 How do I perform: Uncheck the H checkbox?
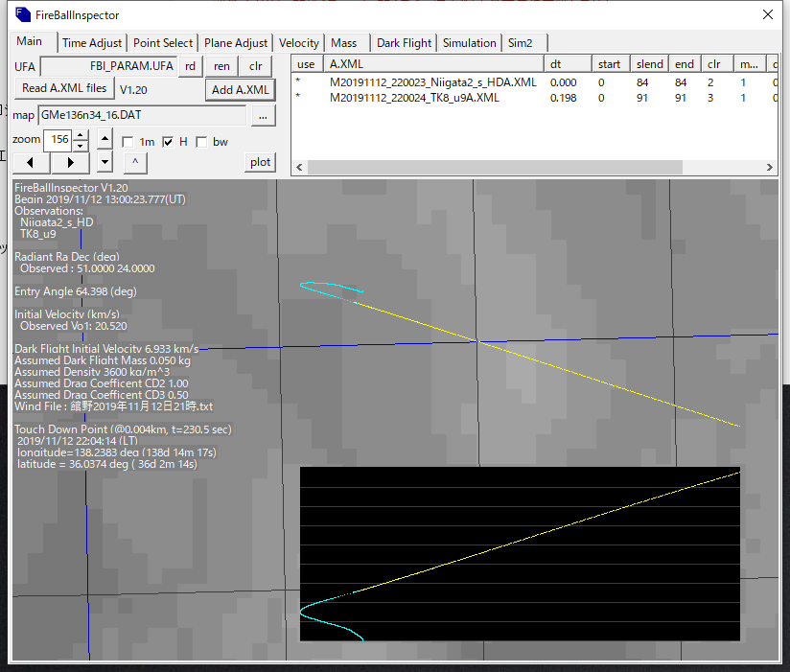click(168, 142)
